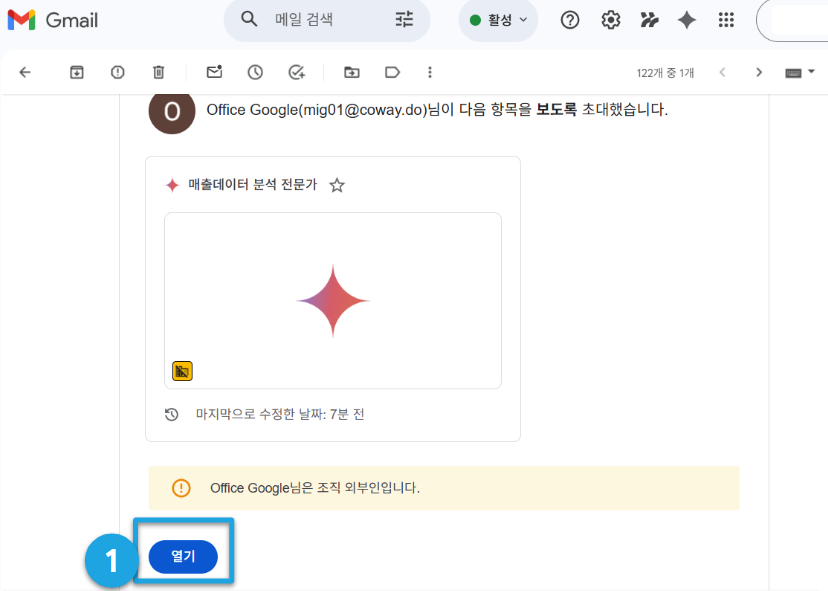The height and width of the screenshot is (591, 828).
Task: Open the more options three-dot menu
Action: click(430, 72)
